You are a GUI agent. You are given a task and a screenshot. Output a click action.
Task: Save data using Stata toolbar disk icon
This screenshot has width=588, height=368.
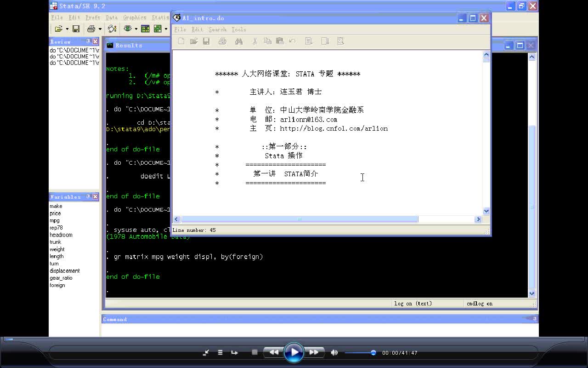pyautogui.click(x=76, y=29)
